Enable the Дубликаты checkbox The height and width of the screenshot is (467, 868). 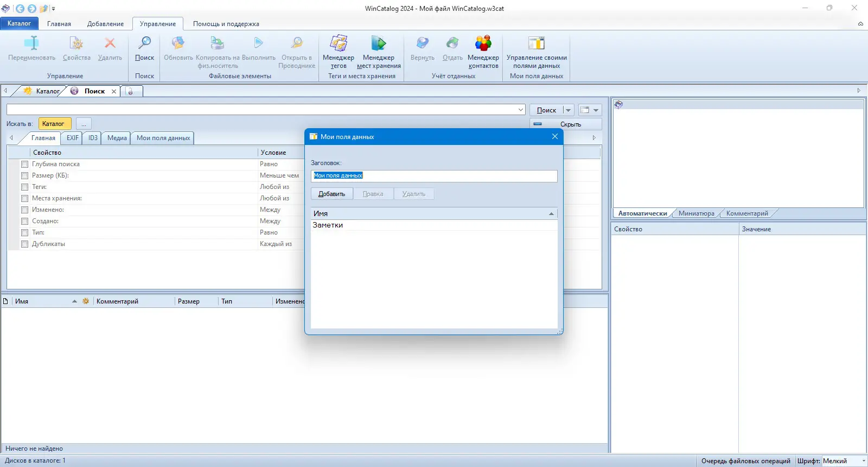tap(24, 244)
